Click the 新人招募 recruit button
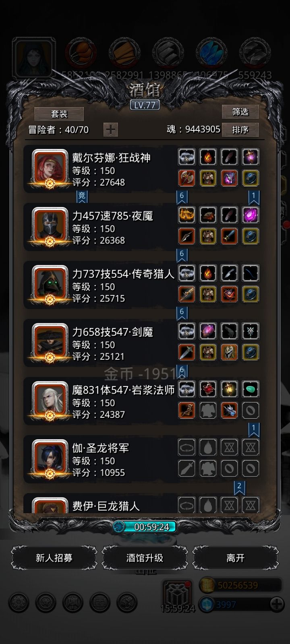 [54, 558]
